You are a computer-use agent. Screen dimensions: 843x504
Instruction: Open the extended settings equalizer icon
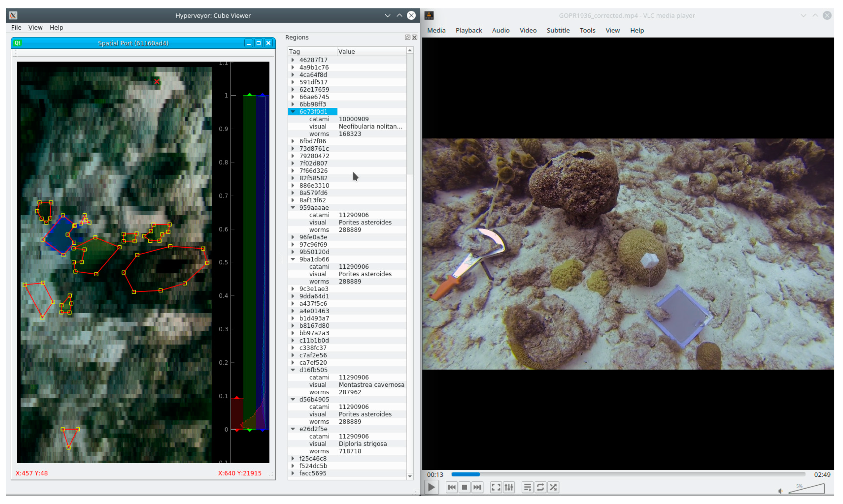point(509,487)
